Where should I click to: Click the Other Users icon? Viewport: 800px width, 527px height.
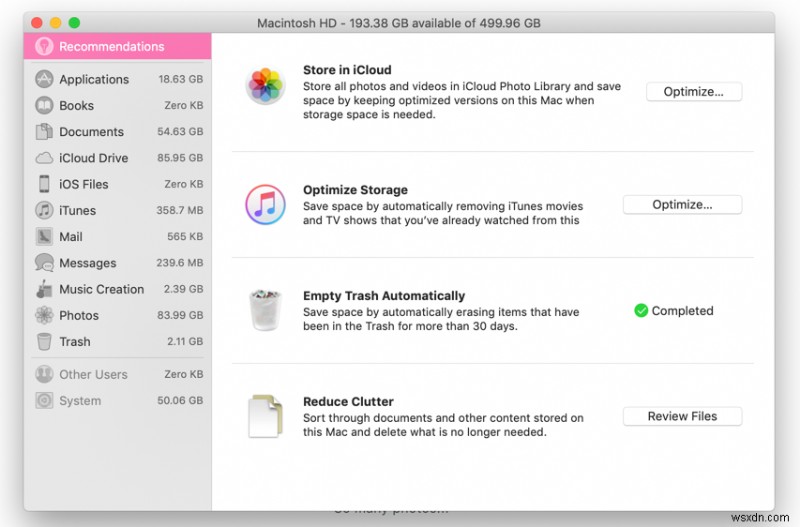click(44, 374)
